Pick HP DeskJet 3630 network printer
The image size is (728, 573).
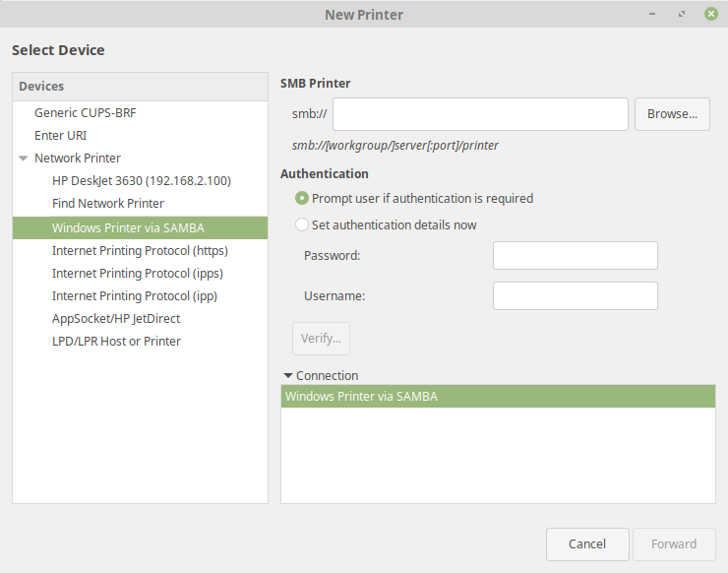click(141, 181)
